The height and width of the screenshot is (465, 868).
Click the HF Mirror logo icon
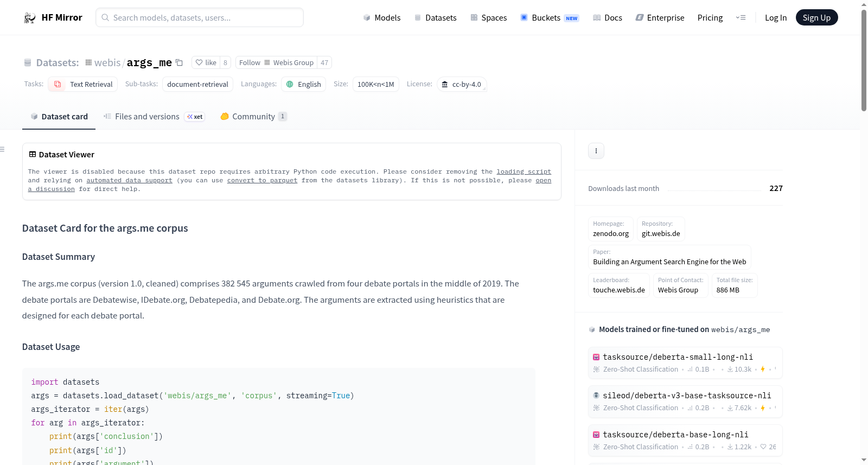click(30, 18)
